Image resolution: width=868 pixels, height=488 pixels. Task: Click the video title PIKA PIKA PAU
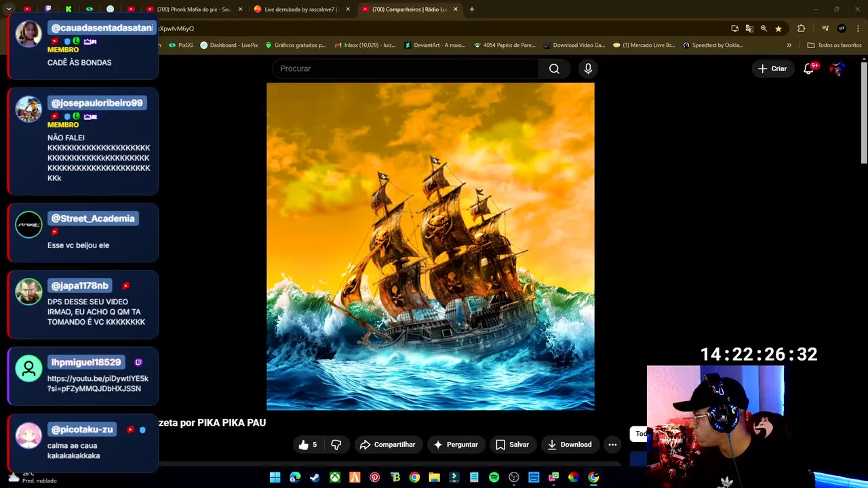pos(212,423)
